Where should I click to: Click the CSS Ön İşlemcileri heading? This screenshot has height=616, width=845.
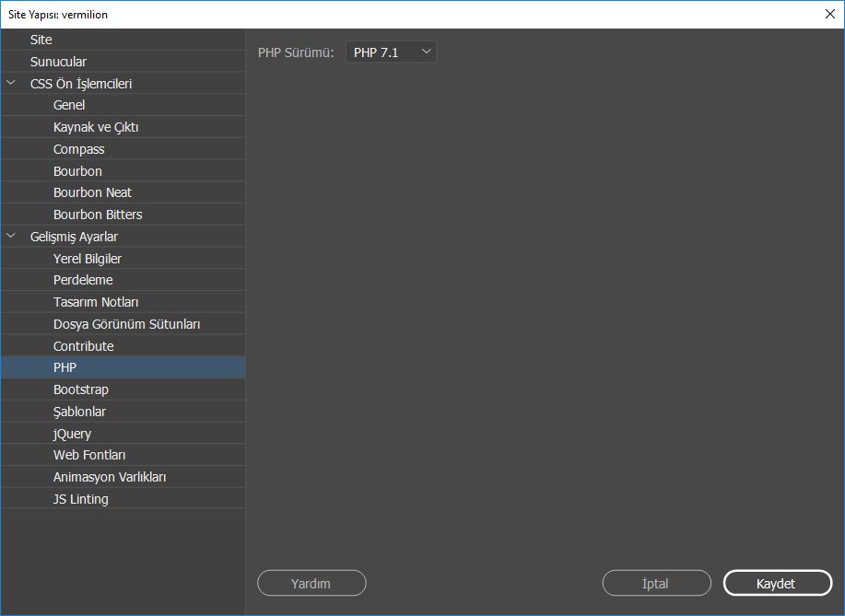click(x=81, y=84)
